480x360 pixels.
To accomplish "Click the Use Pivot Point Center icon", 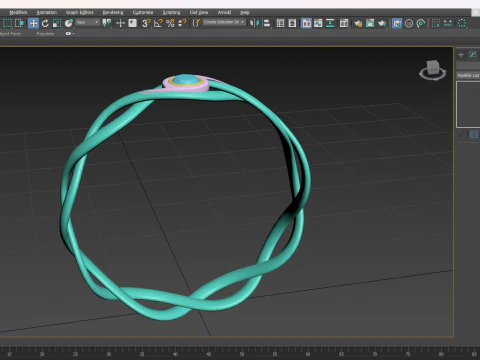I will [107, 23].
